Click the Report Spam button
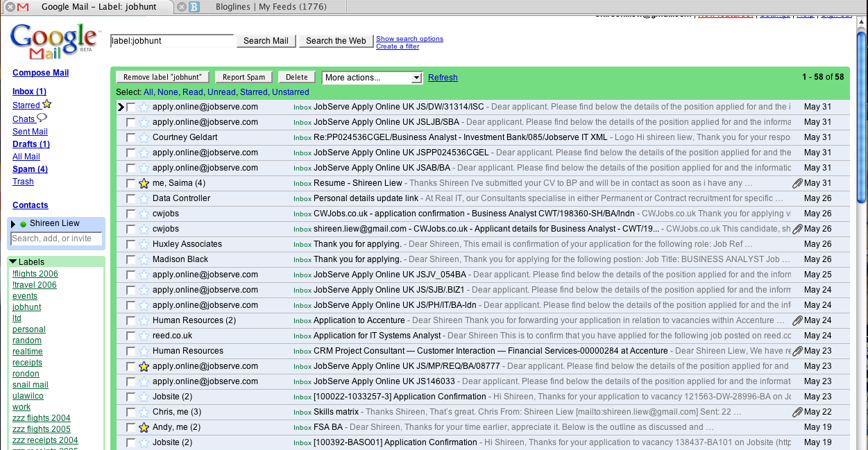868x450 pixels. coord(244,78)
